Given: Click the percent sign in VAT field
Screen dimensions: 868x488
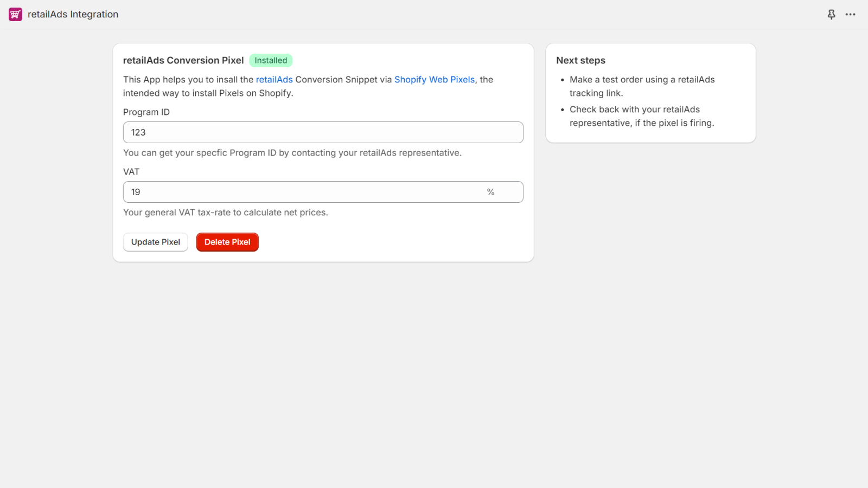Looking at the screenshot, I should [490, 192].
